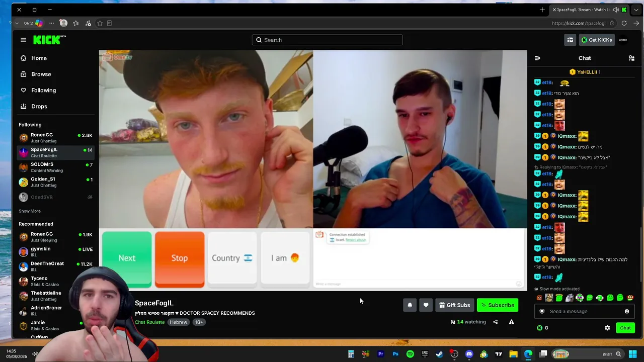This screenshot has height=362, width=644.
Task: Open Tyceno recommended channel
Action: [x=55, y=281]
